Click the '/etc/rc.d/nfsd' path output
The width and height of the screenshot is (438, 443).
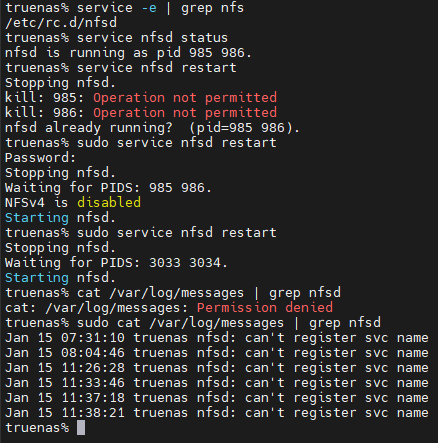pyautogui.click(x=61, y=23)
